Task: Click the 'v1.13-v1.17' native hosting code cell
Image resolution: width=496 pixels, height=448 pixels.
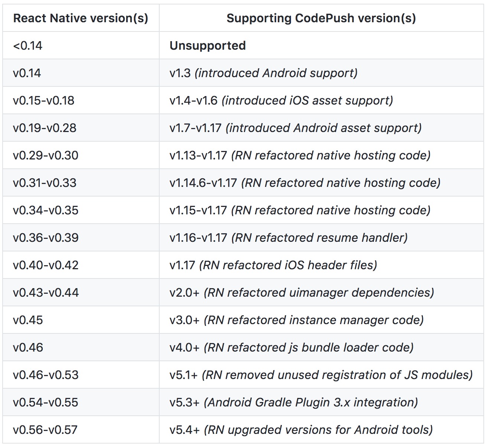Action: coord(322,155)
